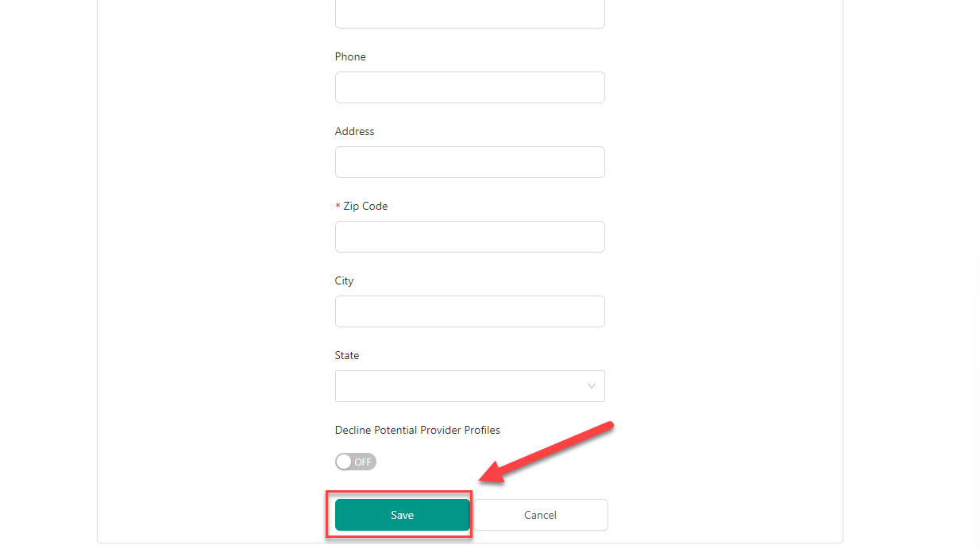The image size is (980, 549).
Task: Focus the Address input field
Action: pyautogui.click(x=470, y=162)
